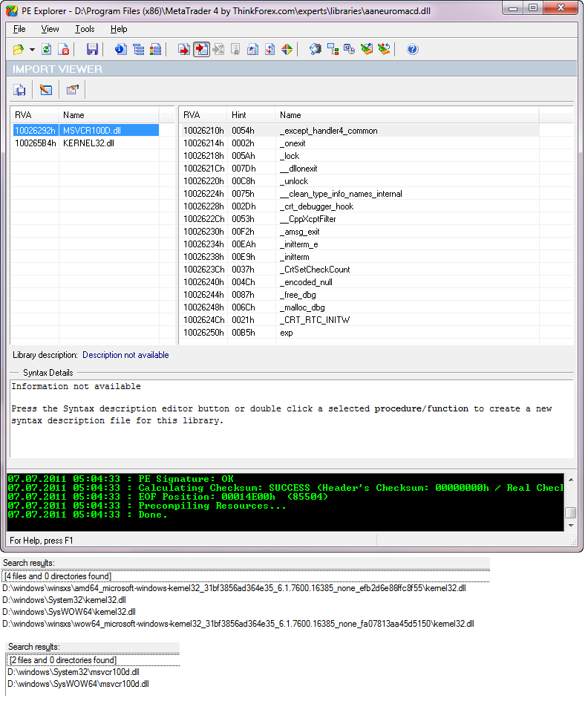Click the Reopen file icon with green arrows
Viewport: 588px width, 701px height.
point(47,50)
